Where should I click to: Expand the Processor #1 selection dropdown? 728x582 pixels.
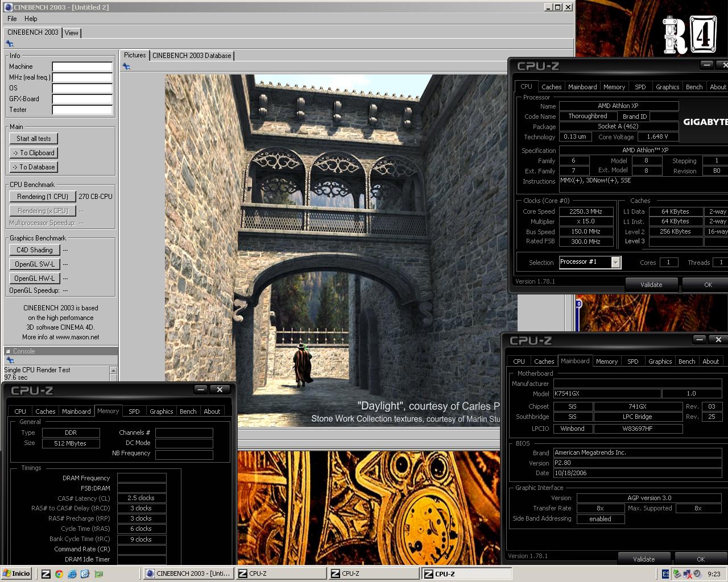coord(615,262)
